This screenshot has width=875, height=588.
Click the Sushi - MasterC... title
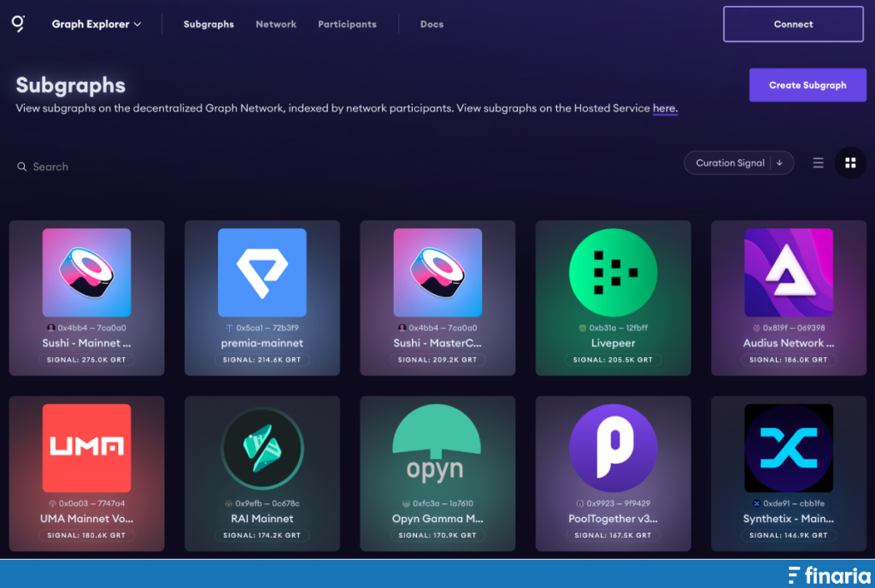437,343
